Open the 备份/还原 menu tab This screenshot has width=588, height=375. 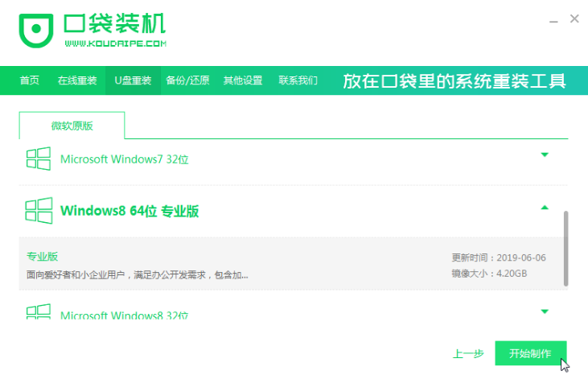[x=187, y=80]
